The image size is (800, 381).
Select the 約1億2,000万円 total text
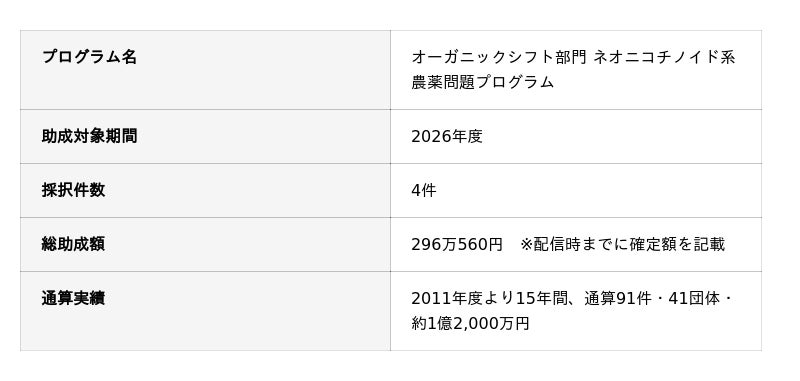(470, 323)
